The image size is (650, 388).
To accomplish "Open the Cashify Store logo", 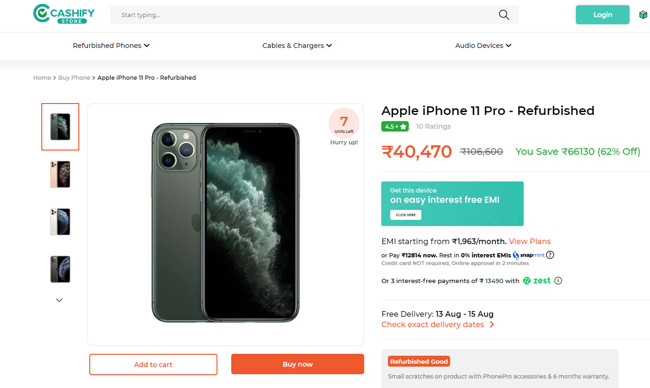I will (64, 14).
